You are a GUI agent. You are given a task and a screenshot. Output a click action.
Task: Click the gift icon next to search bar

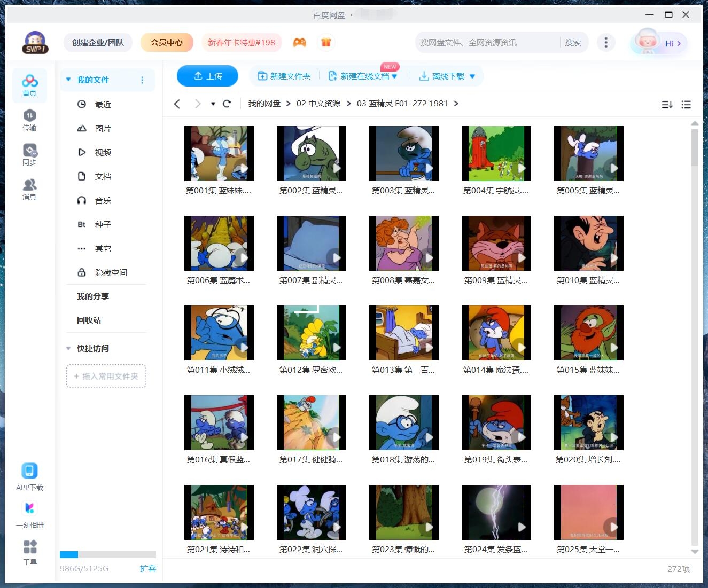click(x=326, y=41)
